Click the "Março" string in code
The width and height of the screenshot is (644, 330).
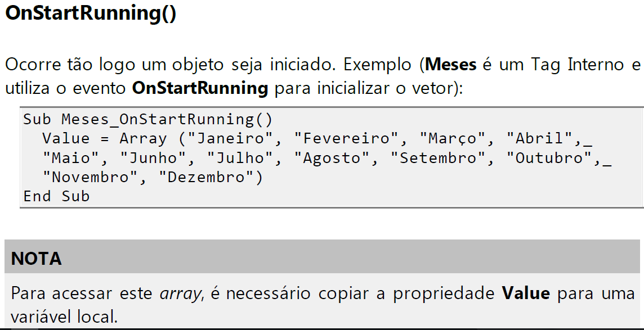coord(453,138)
